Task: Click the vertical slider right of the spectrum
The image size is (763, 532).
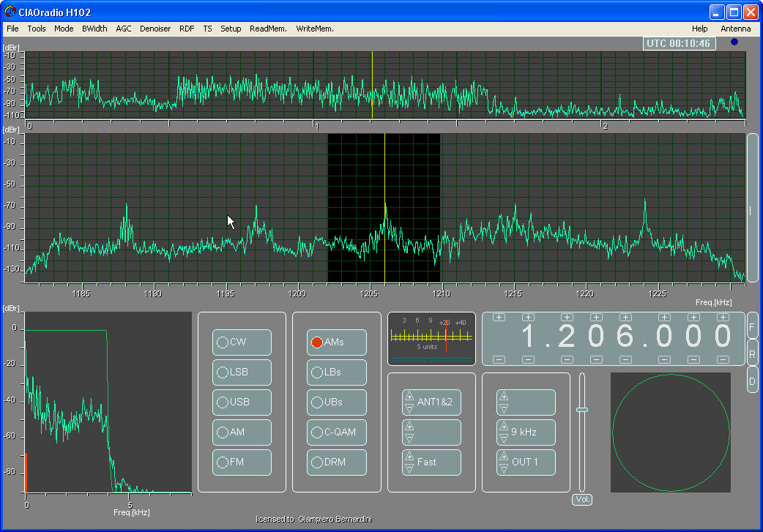Action: coord(752,208)
